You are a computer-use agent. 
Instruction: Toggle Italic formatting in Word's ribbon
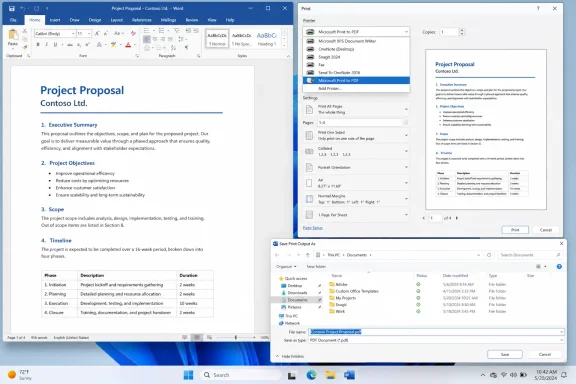(x=46, y=44)
